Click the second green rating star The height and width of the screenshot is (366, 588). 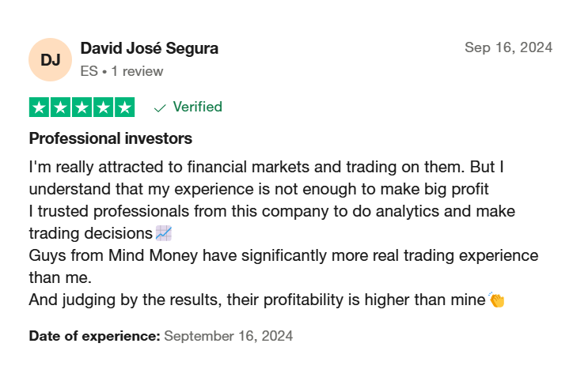click(60, 108)
